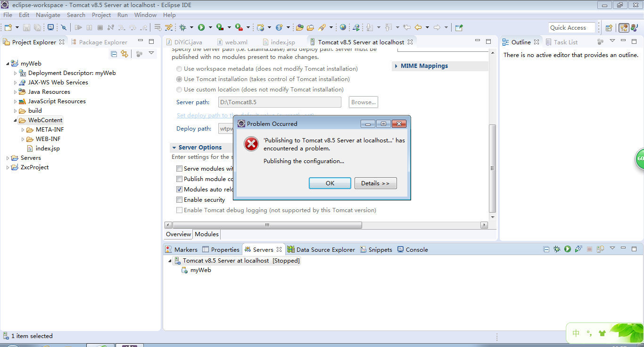644x347 pixels.
Task: Uncheck Modules auto reload checkbox
Action: 179,190
